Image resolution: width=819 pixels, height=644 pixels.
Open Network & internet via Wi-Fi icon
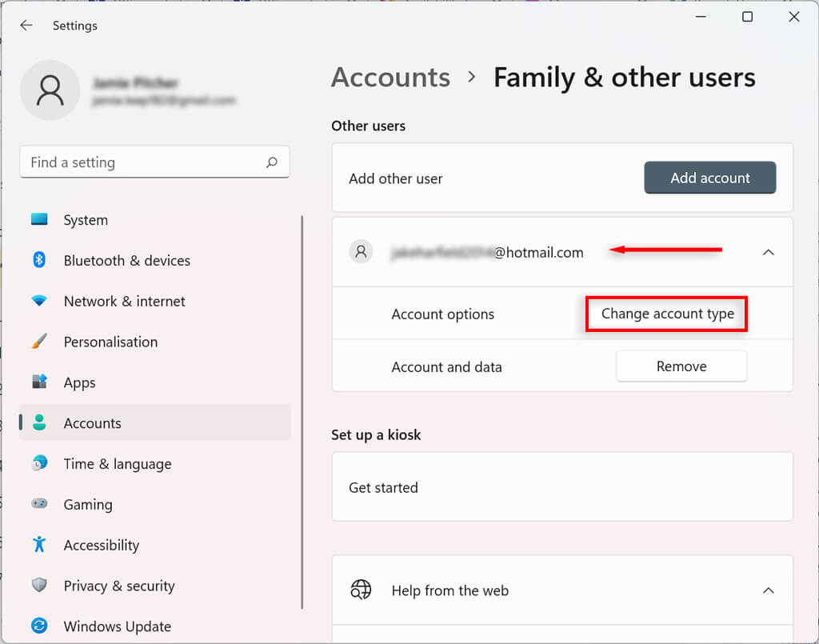39,301
